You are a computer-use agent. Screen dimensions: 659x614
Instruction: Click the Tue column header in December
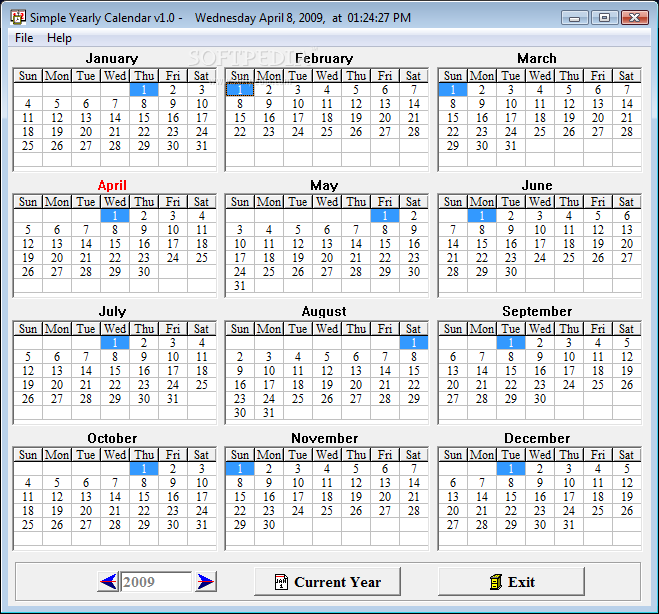[511, 455]
